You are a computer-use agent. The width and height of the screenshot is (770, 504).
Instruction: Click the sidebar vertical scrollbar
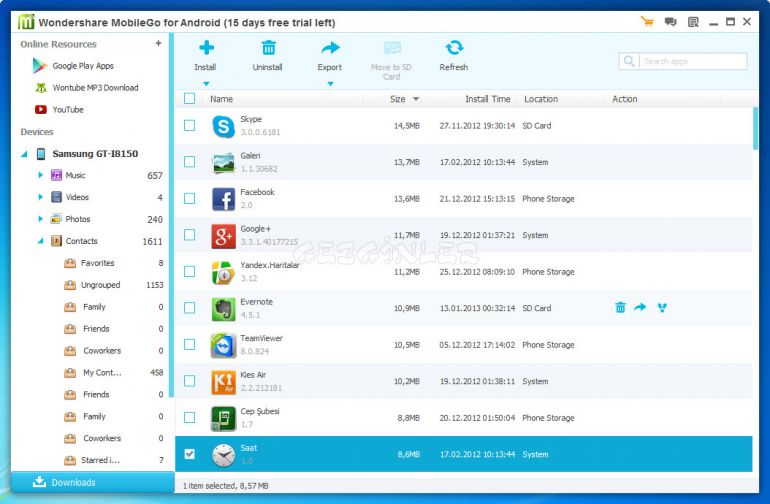click(171, 215)
